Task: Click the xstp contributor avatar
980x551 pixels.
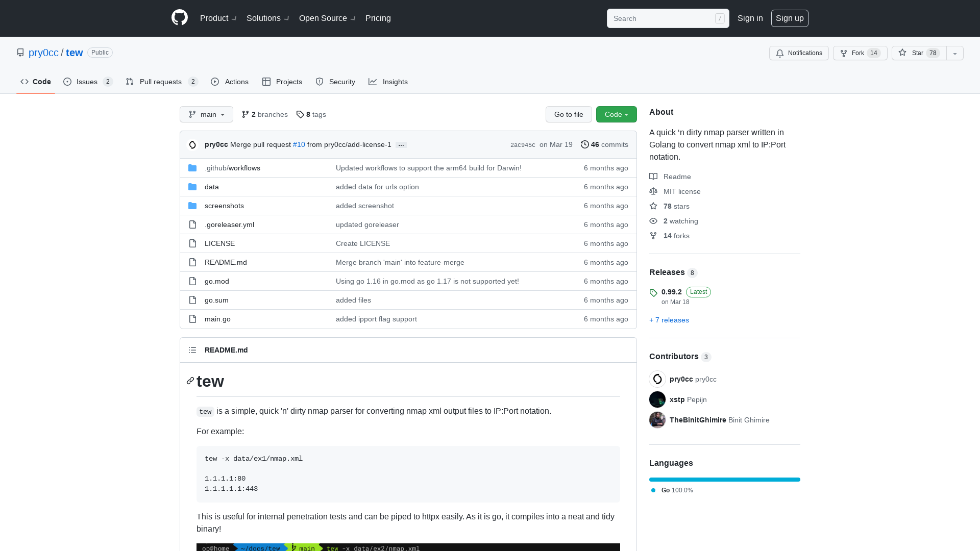Action: tap(657, 399)
